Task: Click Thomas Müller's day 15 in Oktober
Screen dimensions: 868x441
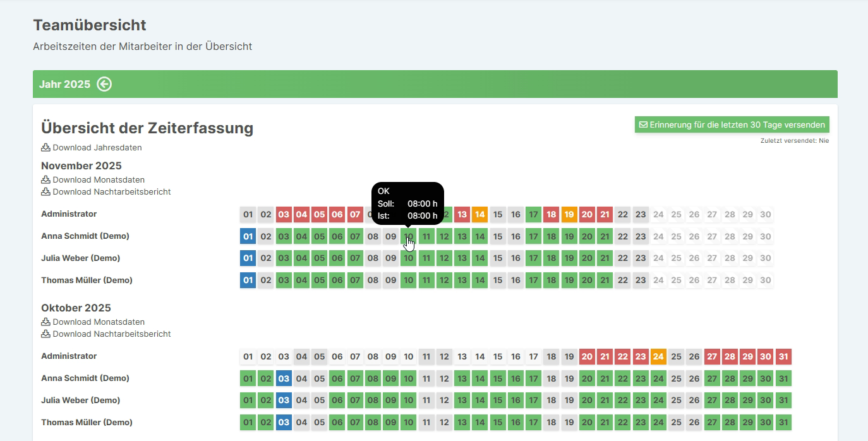Action: coord(498,423)
